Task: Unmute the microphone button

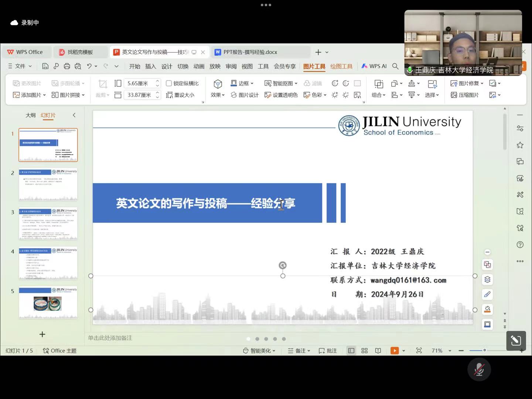Action: click(x=479, y=369)
